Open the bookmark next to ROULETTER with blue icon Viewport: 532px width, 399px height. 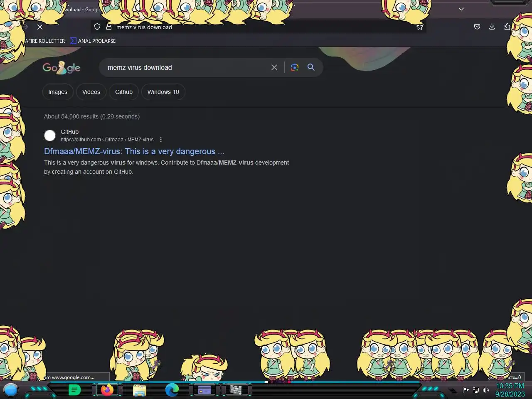tap(93, 41)
